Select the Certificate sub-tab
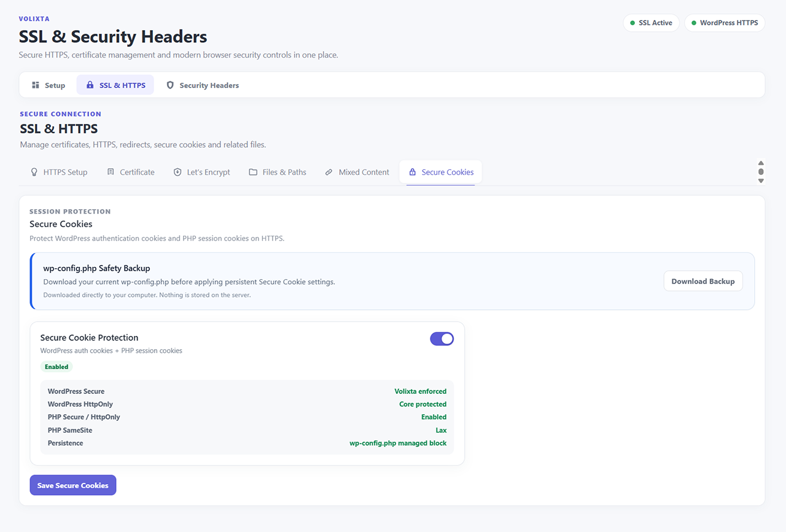 [x=131, y=172]
